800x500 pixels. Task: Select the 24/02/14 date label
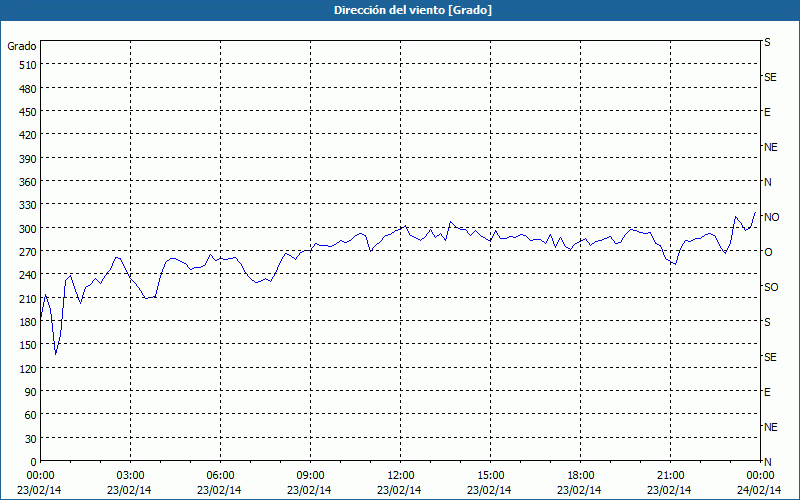click(x=759, y=490)
